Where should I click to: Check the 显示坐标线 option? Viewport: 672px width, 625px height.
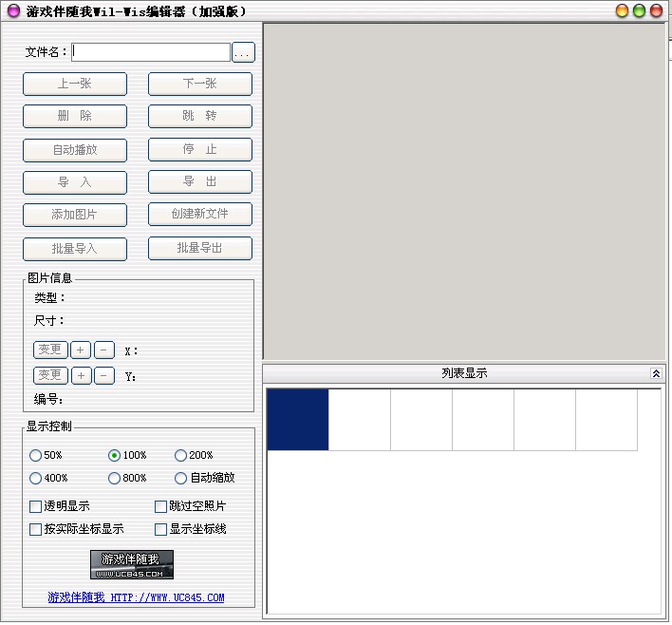160,529
